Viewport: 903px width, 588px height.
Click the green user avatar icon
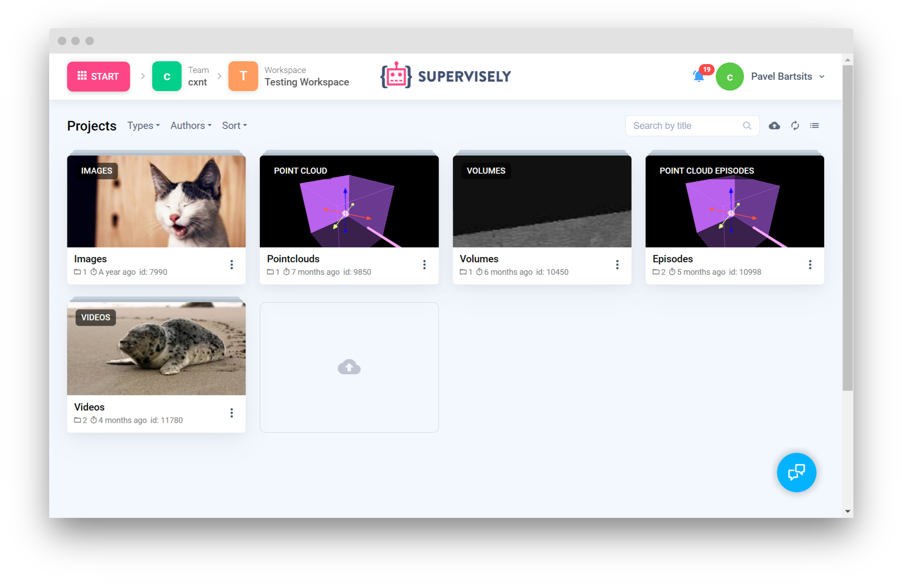click(730, 77)
